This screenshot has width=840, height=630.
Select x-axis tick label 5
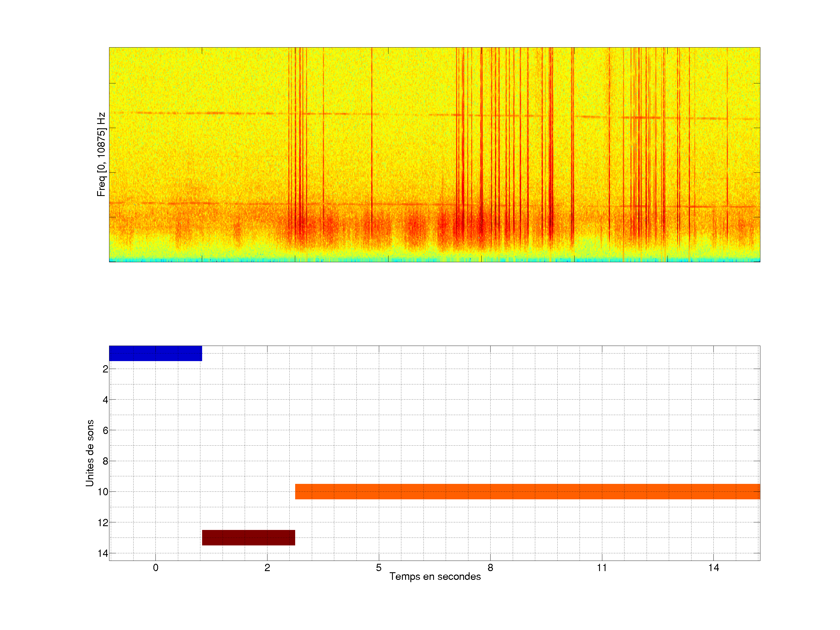(379, 568)
